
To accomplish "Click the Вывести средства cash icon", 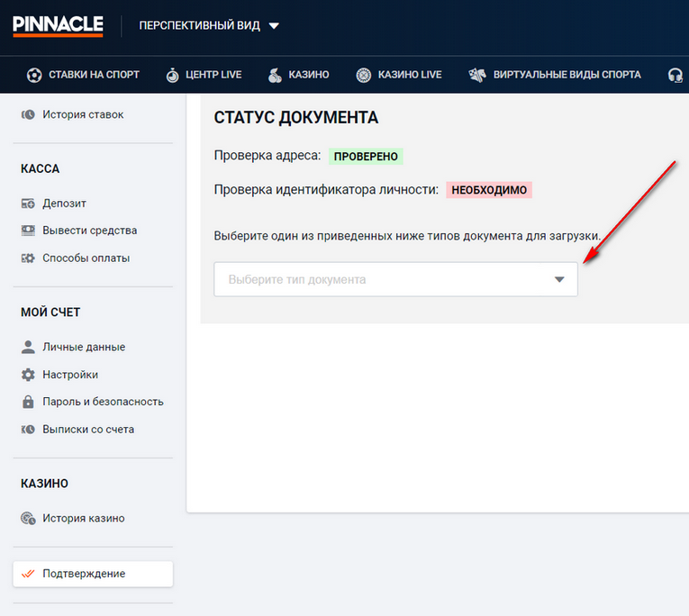I will tap(28, 231).
